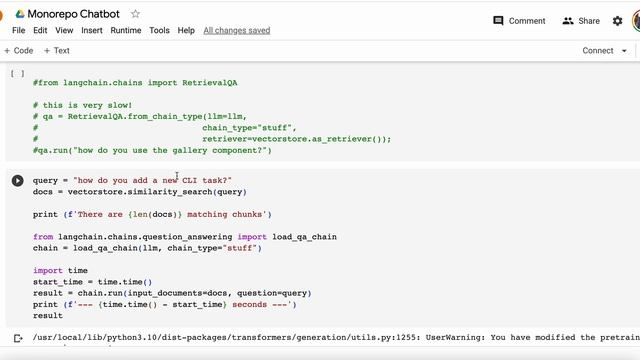Add a new Code cell
The image size is (640, 360).
pos(19,51)
